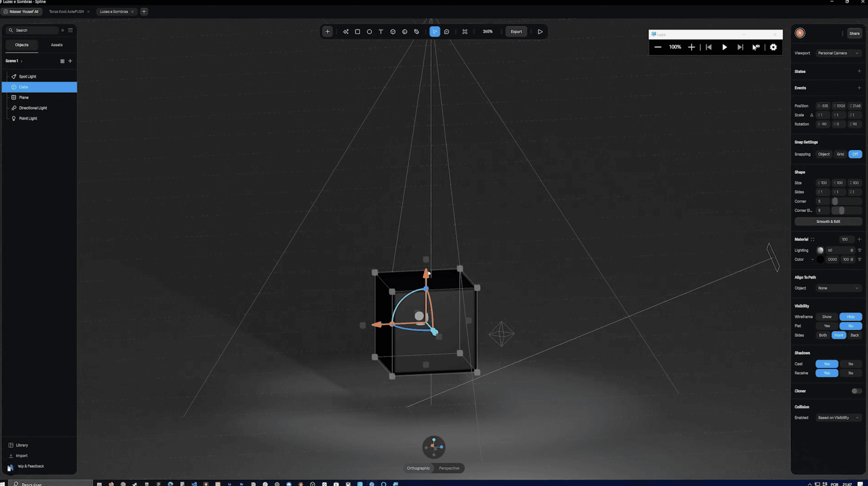
Task: Set Wireframe visibility to Show
Action: click(826, 316)
